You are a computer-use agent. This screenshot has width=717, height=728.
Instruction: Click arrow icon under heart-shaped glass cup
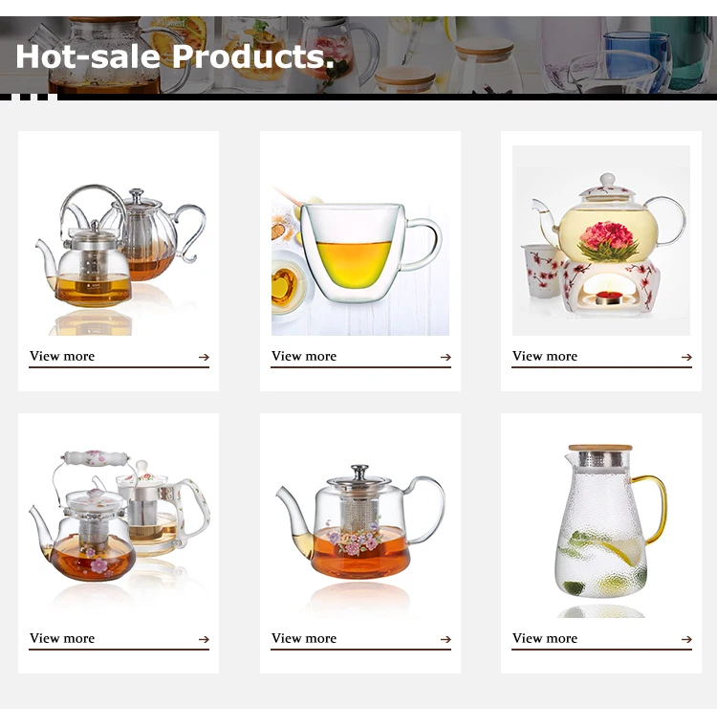[x=445, y=357]
